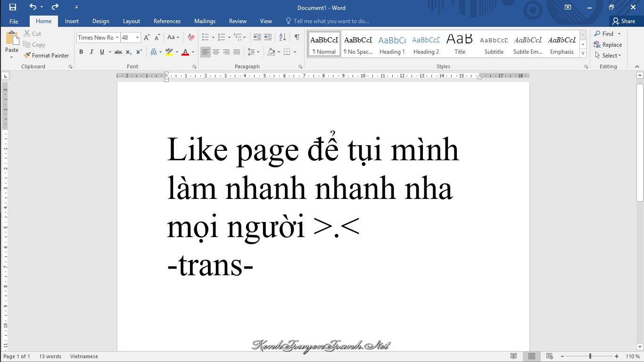
Task: Toggle Bold formatting
Action: pos(81,52)
